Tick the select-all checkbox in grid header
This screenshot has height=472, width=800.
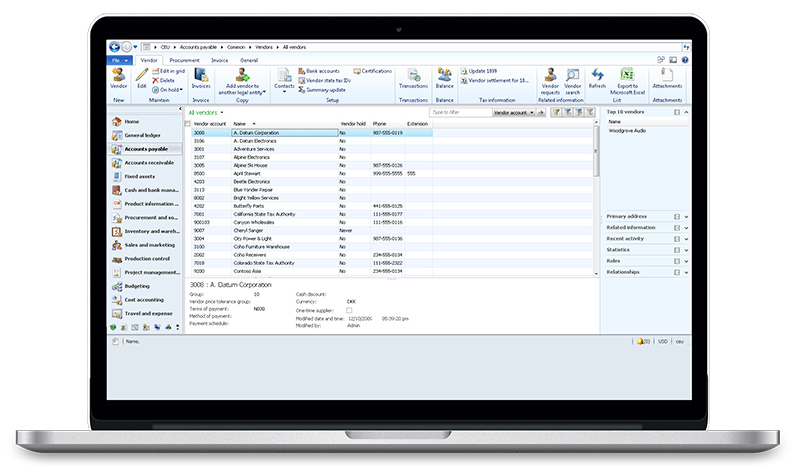pos(187,124)
